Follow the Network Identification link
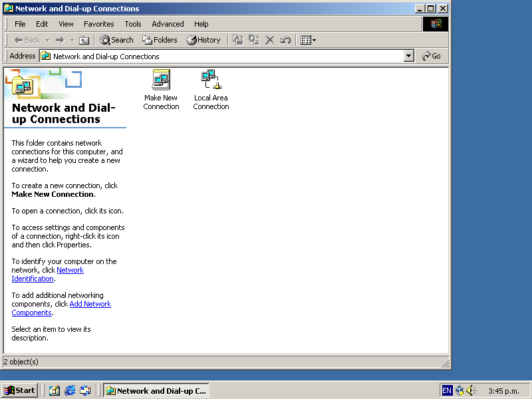This screenshot has height=399, width=532. (x=47, y=275)
